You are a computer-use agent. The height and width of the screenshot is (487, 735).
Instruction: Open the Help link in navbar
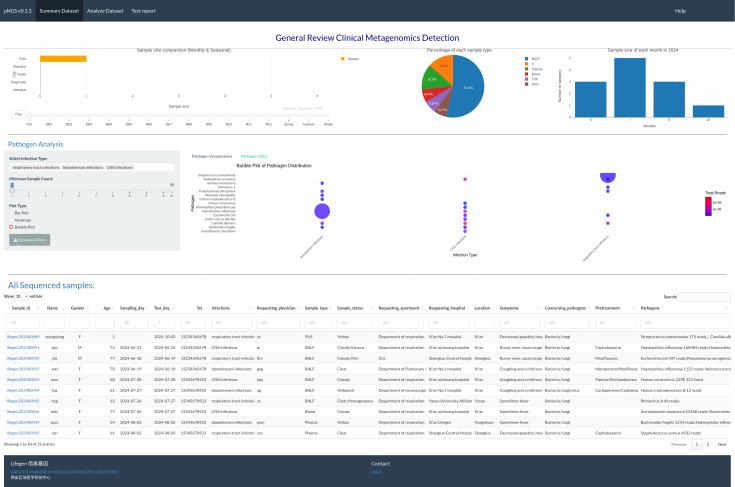(x=680, y=10)
